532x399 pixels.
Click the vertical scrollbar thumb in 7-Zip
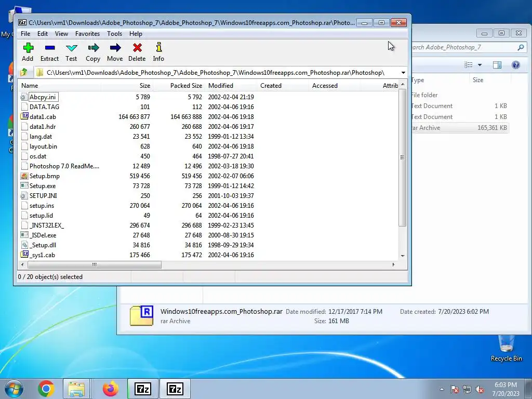(403, 157)
